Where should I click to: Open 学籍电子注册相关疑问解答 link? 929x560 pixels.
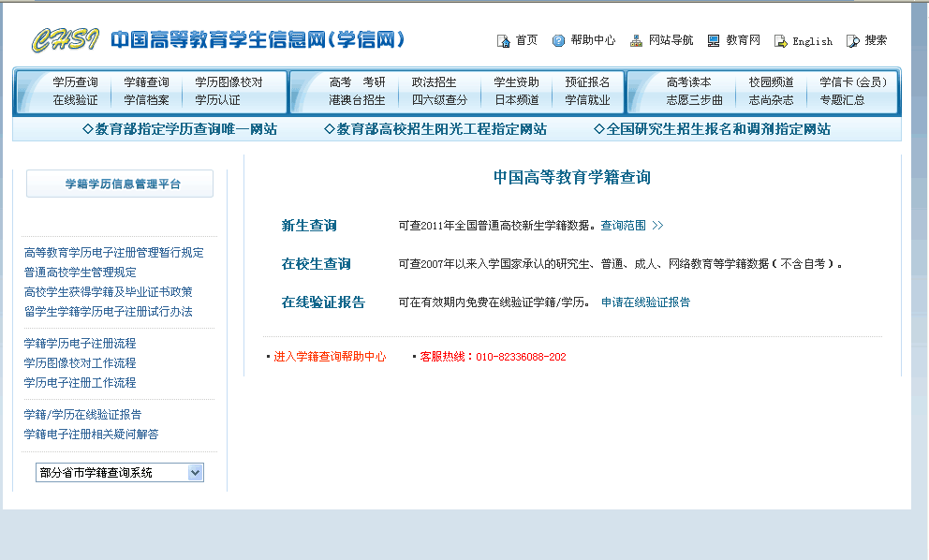[x=91, y=435]
